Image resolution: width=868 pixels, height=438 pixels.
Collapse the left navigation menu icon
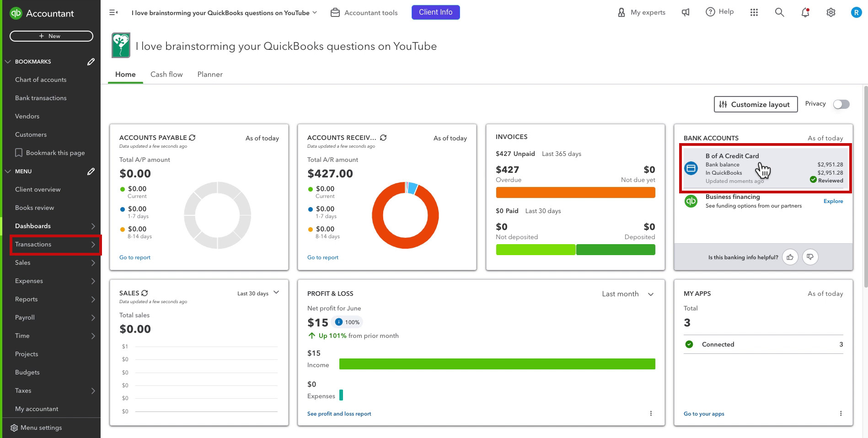tap(113, 12)
